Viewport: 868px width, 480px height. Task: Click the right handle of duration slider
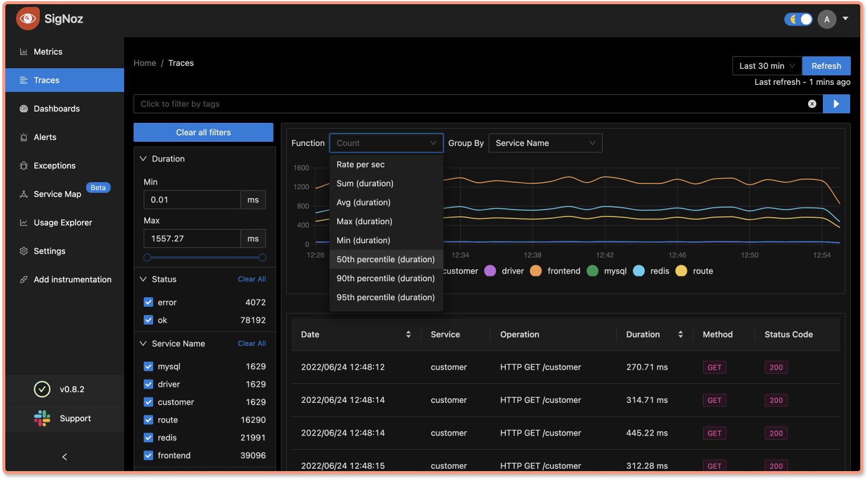coord(262,258)
